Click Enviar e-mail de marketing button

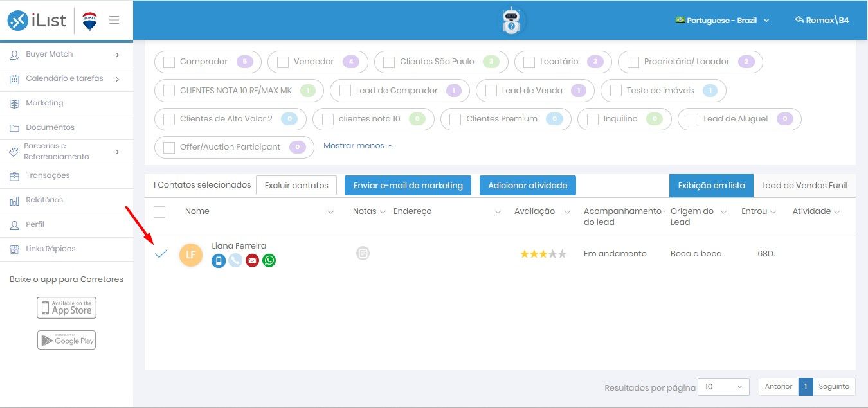point(408,185)
